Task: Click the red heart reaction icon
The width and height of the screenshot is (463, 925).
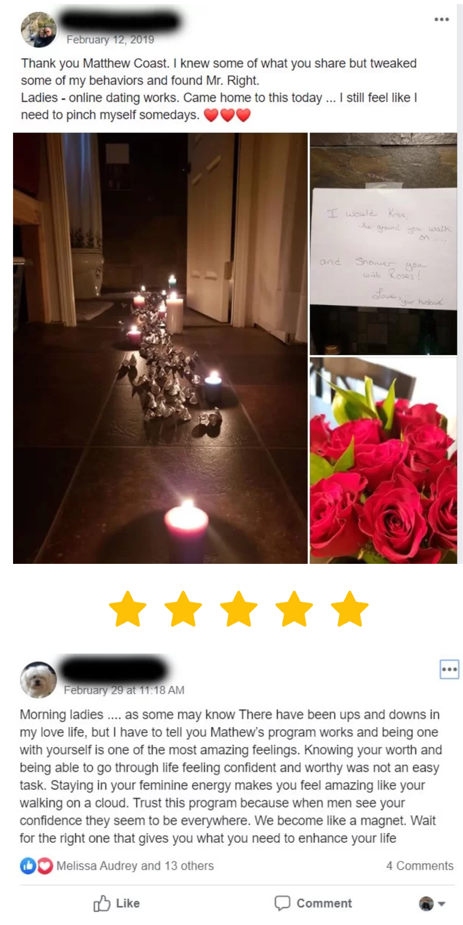Action: point(44,865)
